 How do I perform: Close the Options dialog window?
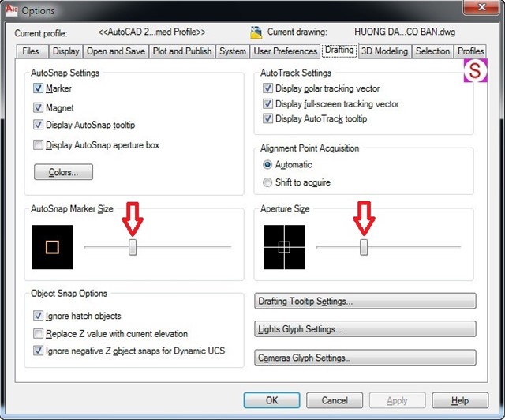[x=482, y=7]
